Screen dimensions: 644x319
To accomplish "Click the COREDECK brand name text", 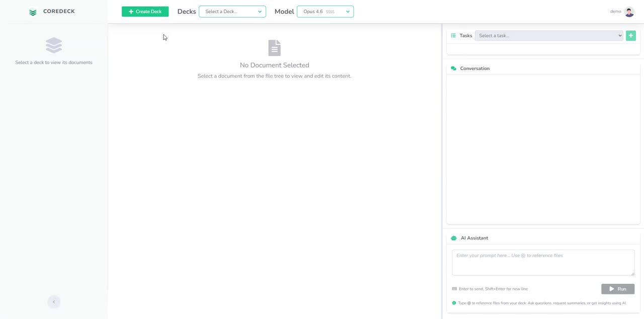I will [59, 12].
